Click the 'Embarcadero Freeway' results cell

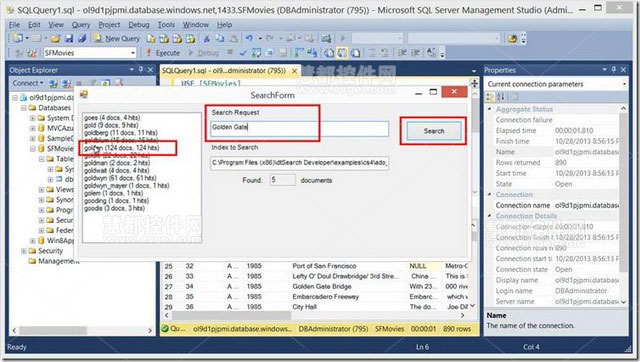(325, 297)
